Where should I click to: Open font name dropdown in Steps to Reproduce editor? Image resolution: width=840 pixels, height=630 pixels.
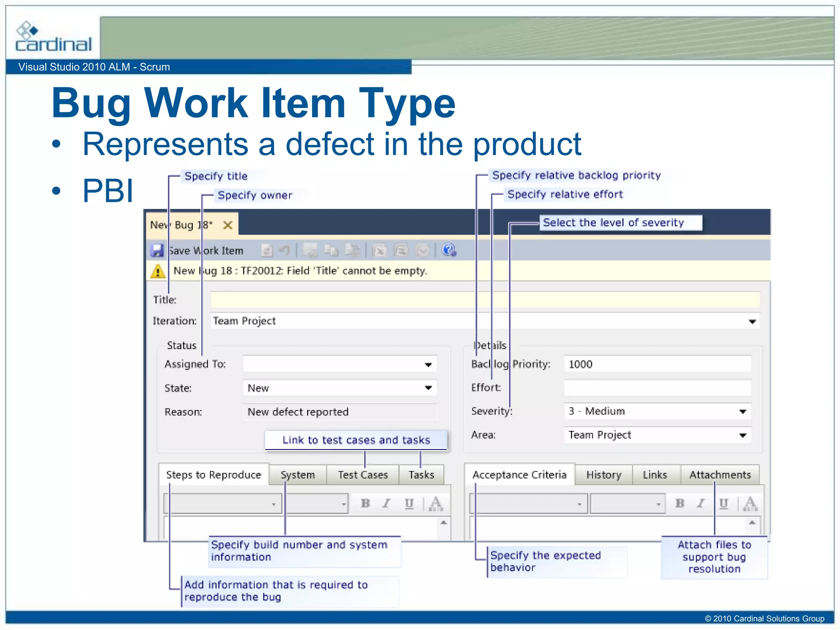coord(223,504)
